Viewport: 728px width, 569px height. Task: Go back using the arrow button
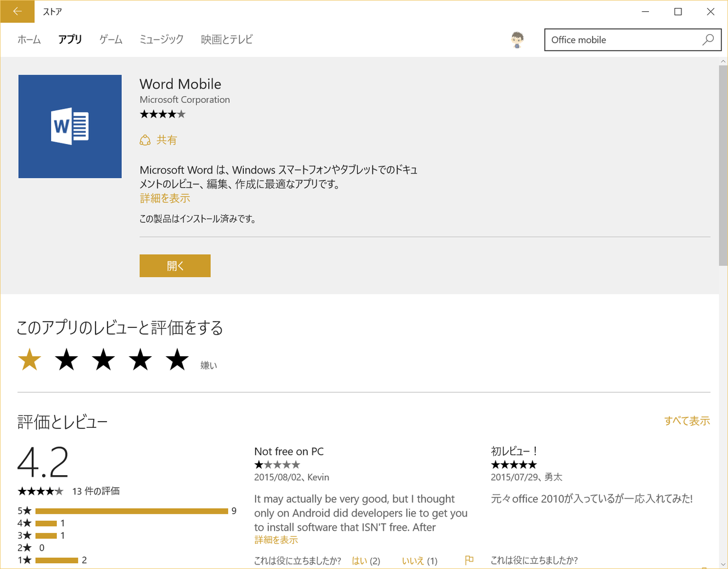17,11
